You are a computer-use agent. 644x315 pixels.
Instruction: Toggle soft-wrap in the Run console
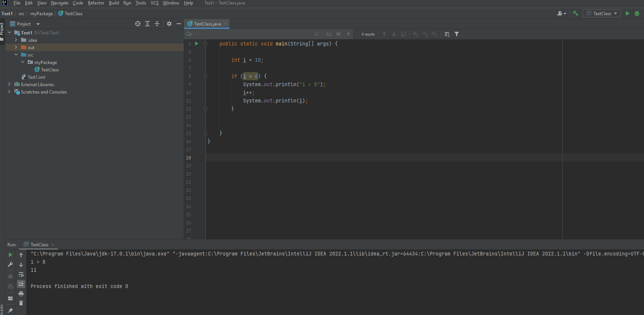(x=21, y=274)
